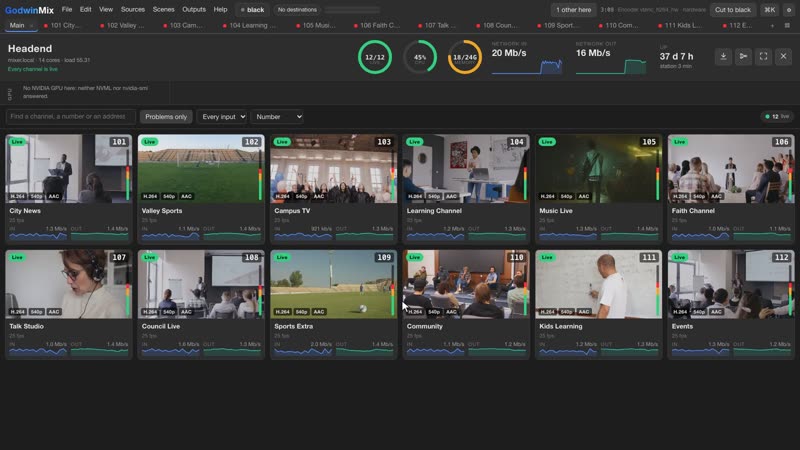Click the 540p badge on Kids Learning
Screen dimensions: 800x450
coord(566,312)
